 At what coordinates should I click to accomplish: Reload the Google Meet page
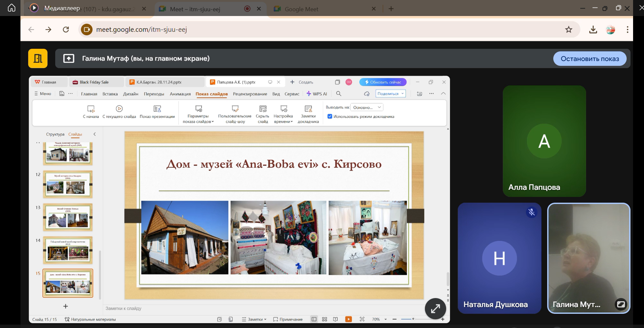point(66,30)
